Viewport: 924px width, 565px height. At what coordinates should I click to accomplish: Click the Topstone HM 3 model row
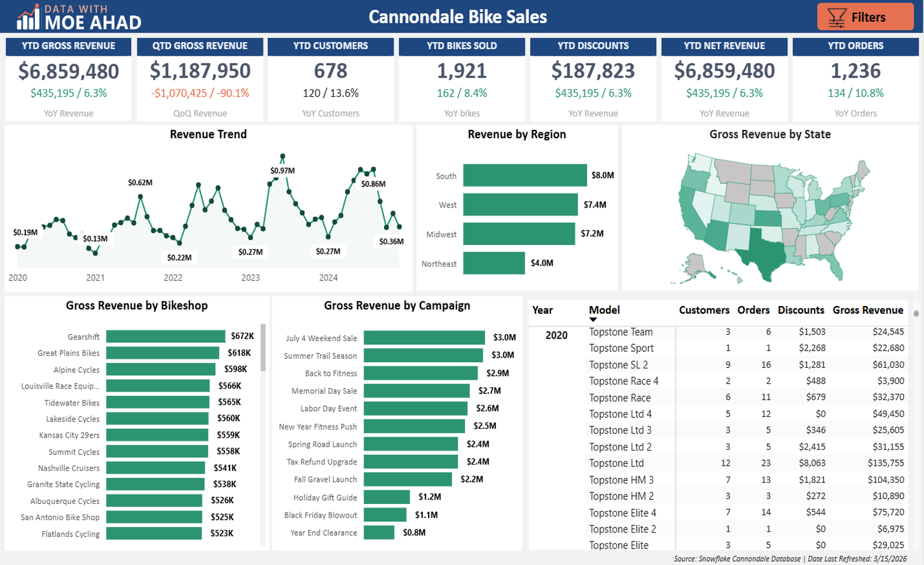tap(747, 480)
